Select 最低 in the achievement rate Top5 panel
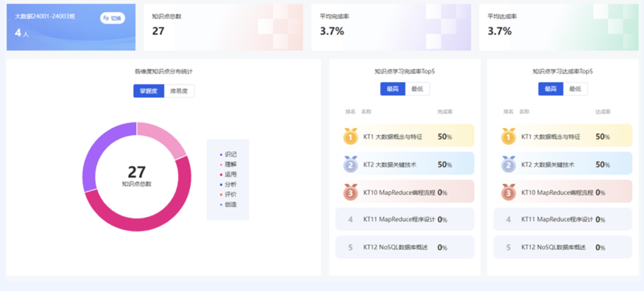 575,89
